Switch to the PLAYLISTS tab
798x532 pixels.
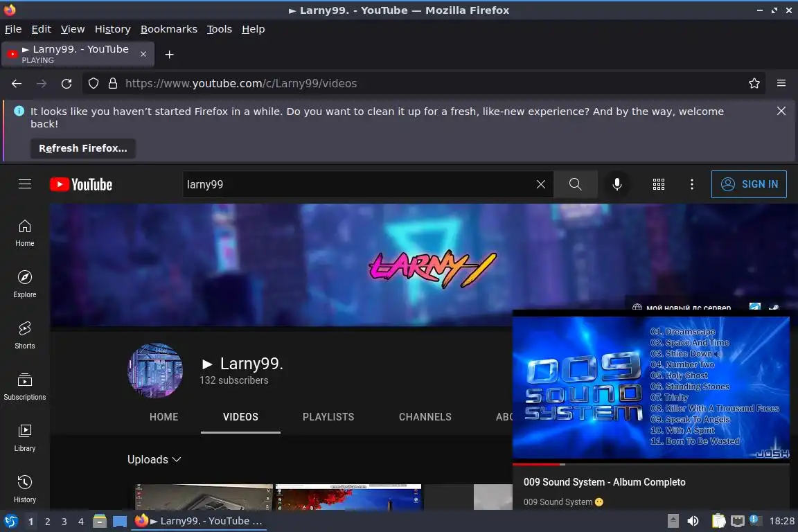click(x=328, y=417)
